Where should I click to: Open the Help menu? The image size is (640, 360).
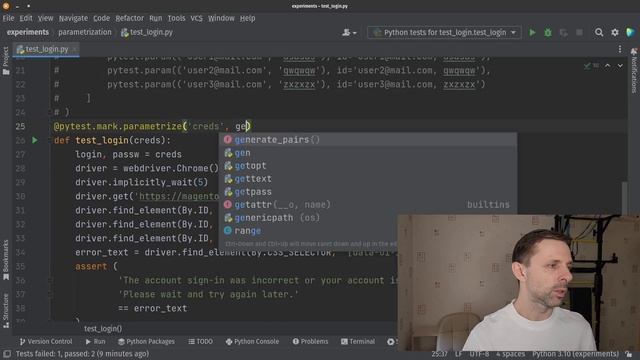click(x=247, y=18)
